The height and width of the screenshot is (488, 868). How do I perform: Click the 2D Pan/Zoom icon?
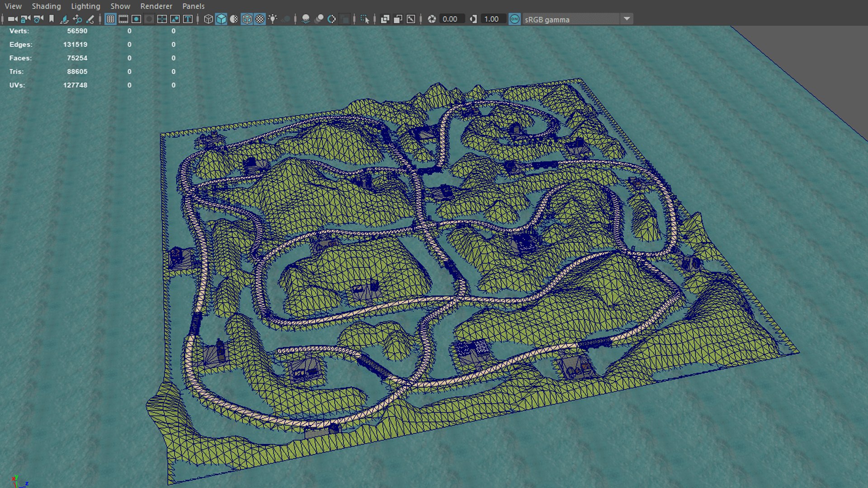point(77,19)
